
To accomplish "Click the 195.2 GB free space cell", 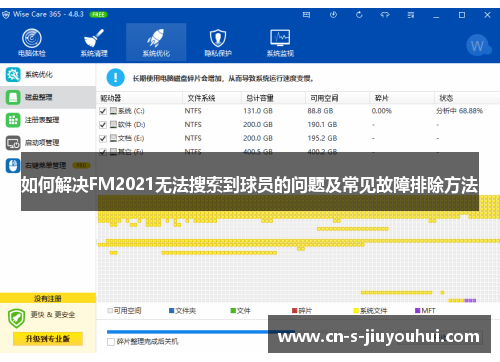I will click(322, 138).
